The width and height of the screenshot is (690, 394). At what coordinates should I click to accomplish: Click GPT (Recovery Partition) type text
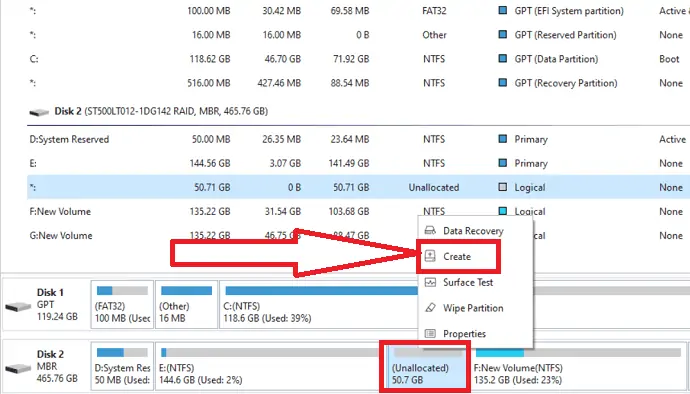pyautogui.click(x=565, y=83)
